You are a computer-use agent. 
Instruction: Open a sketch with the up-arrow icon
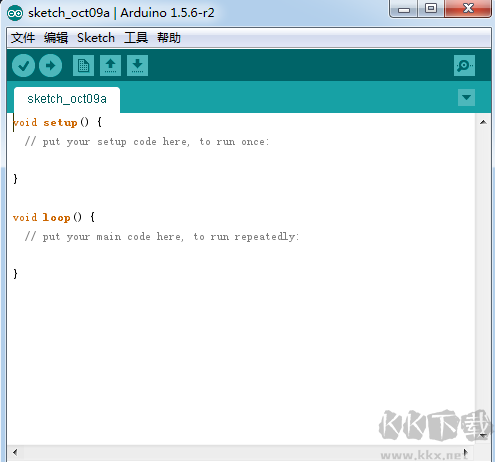point(110,65)
